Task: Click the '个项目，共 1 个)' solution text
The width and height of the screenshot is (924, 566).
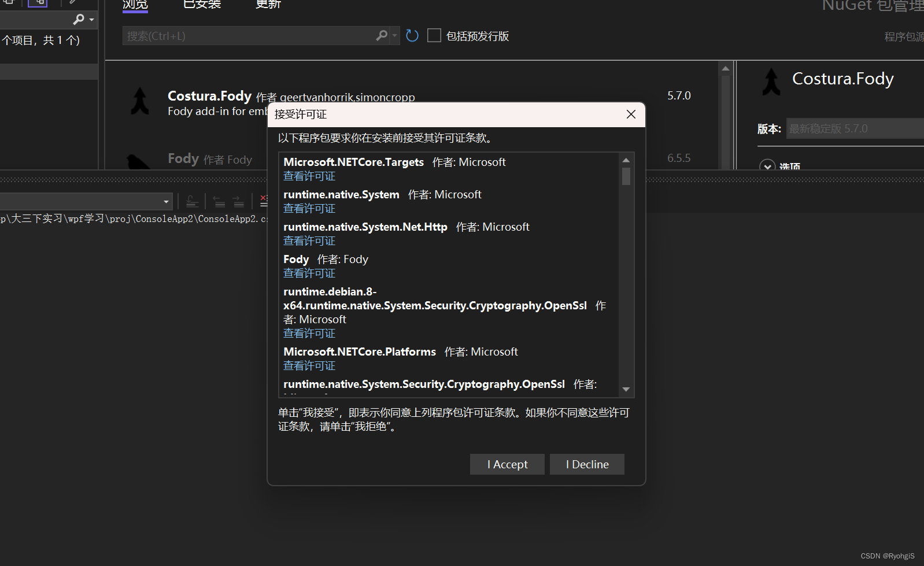Action: pos(40,40)
